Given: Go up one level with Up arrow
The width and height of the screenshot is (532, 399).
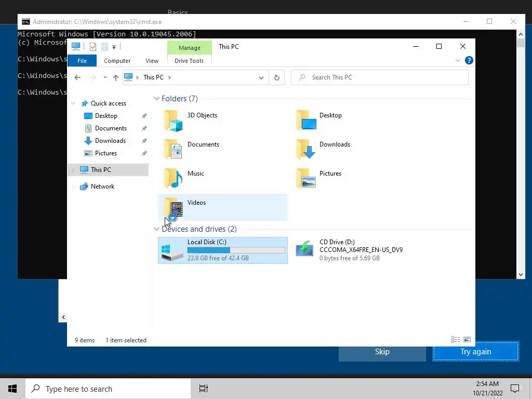Looking at the screenshot, I should point(116,78).
